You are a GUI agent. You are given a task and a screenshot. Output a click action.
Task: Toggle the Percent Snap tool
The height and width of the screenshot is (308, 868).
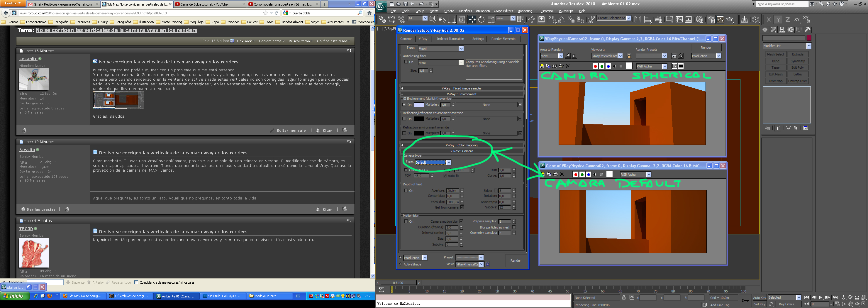571,20
